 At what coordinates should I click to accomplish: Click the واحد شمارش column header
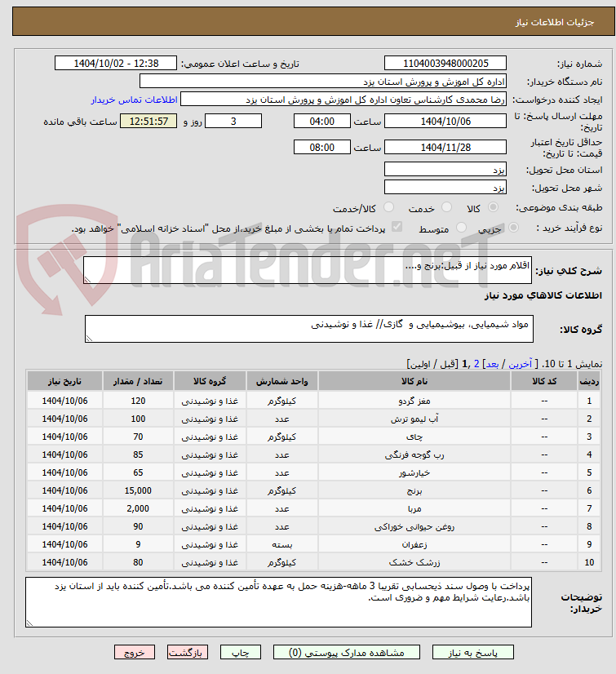282,381
